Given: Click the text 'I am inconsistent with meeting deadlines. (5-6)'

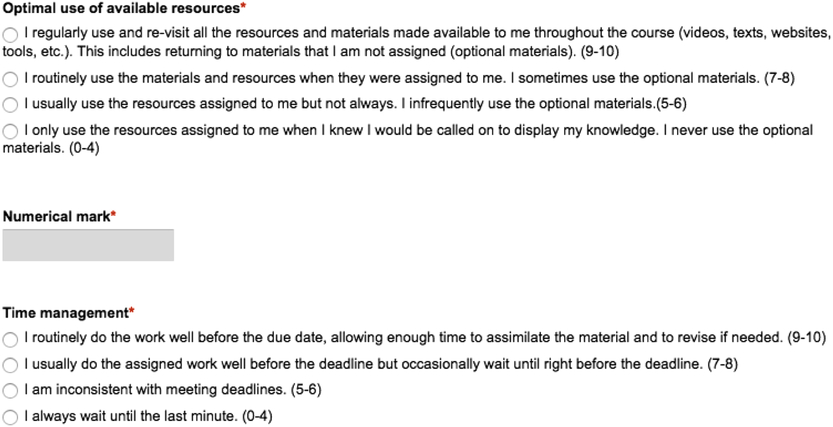Looking at the screenshot, I should click(172, 390).
